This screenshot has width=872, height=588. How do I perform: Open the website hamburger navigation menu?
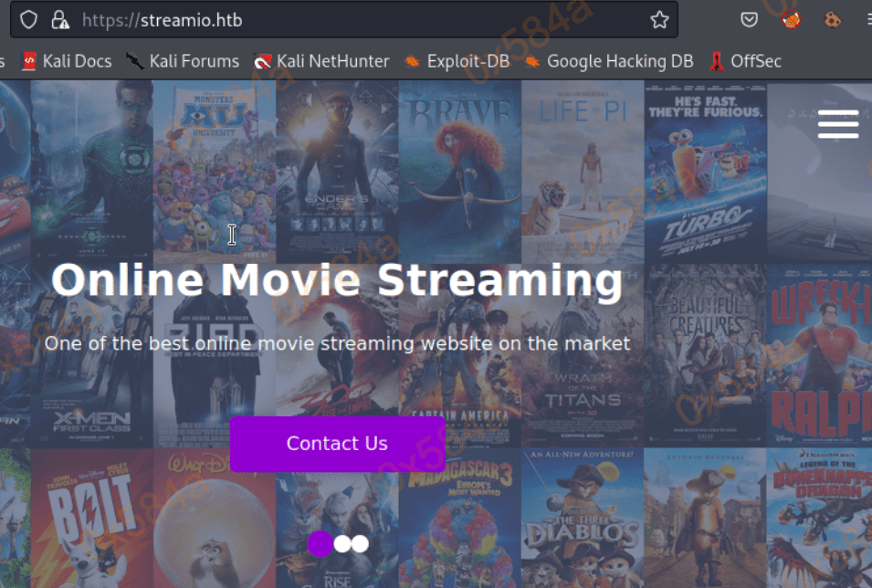[837, 124]
